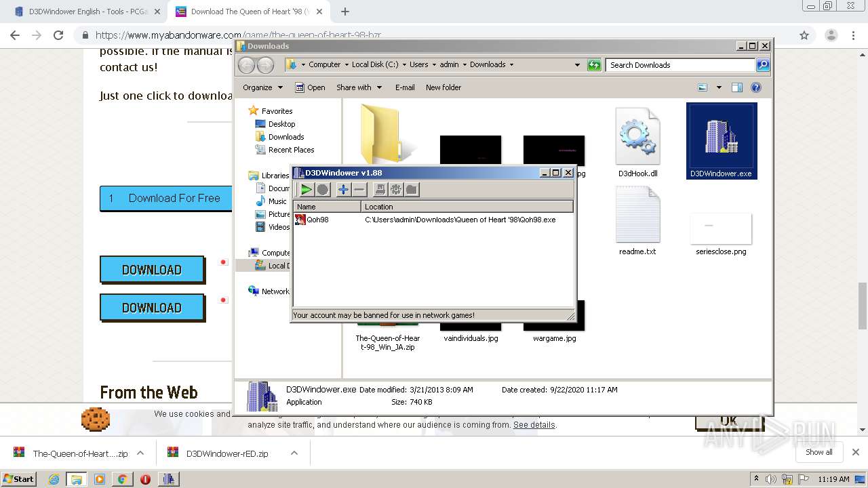Click E-mail in Explorer toolbar
This screenshot has height=488, width=868.
click(405, 87)
